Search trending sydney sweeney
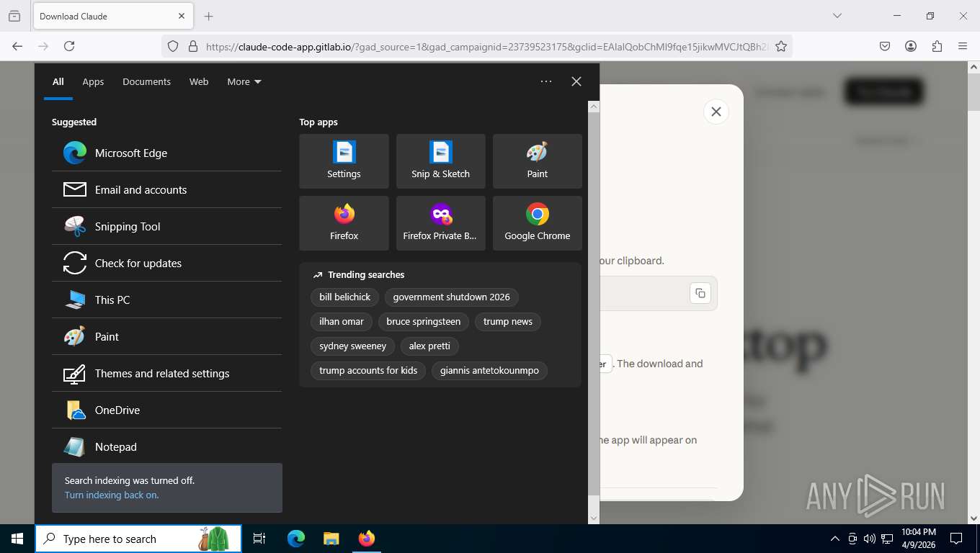 [353, 346]
